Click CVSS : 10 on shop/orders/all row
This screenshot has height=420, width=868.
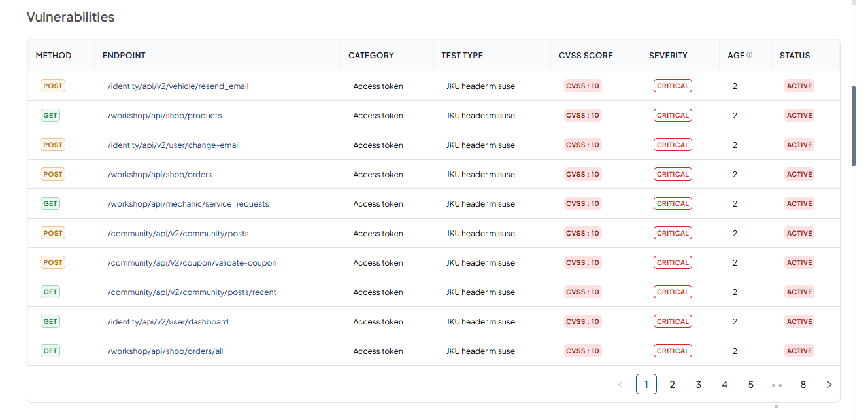click(x=582, y=351)
